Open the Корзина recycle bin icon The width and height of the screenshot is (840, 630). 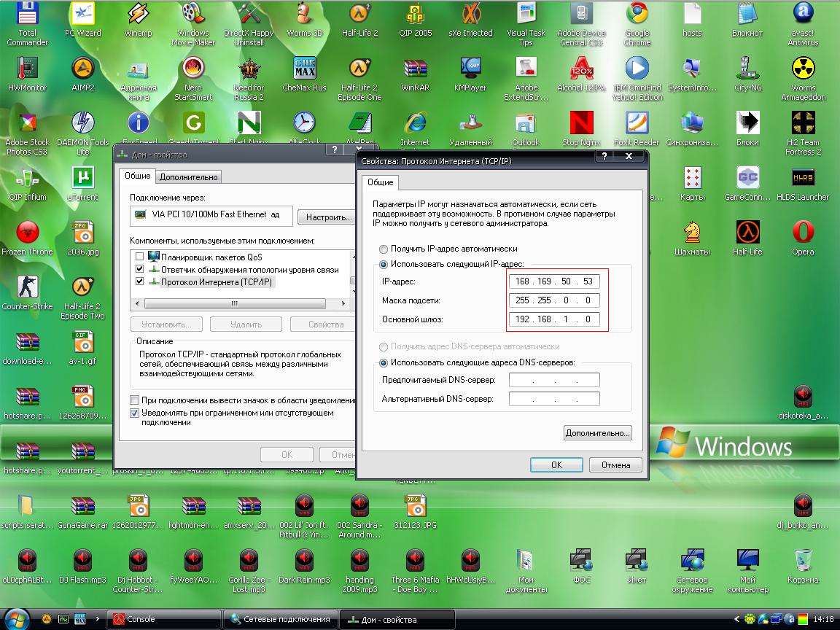pyautogui.click(x=803, y=561)
